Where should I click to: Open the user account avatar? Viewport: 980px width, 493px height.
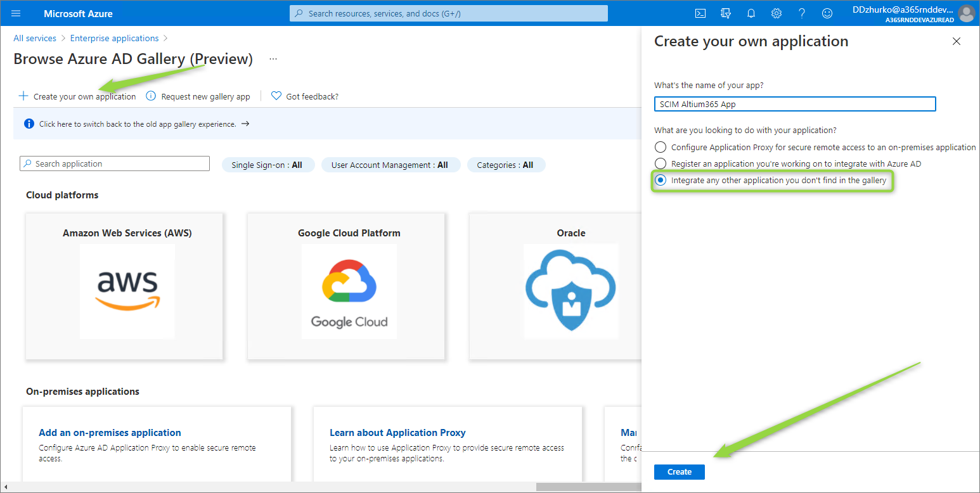(966, 13)
